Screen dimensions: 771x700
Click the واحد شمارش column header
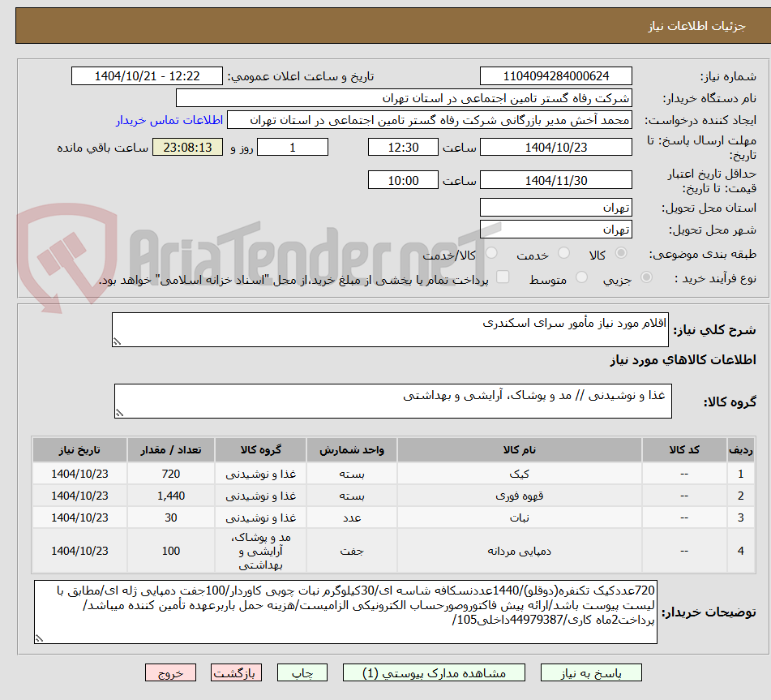(352, 449)
